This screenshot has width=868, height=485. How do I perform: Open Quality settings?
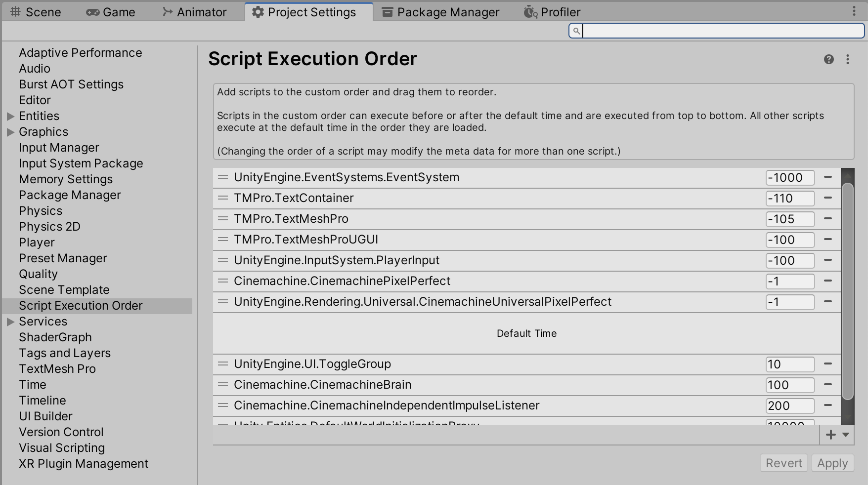[x=38, y=274]
